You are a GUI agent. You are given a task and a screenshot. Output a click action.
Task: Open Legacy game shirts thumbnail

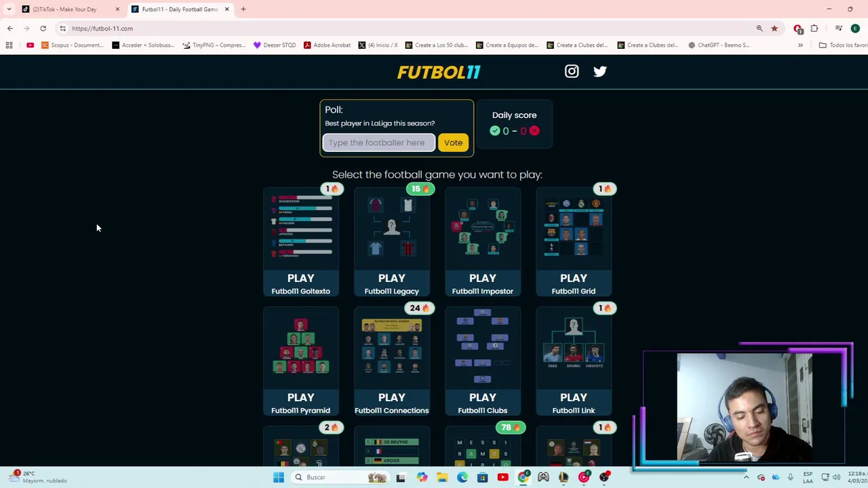391,227
